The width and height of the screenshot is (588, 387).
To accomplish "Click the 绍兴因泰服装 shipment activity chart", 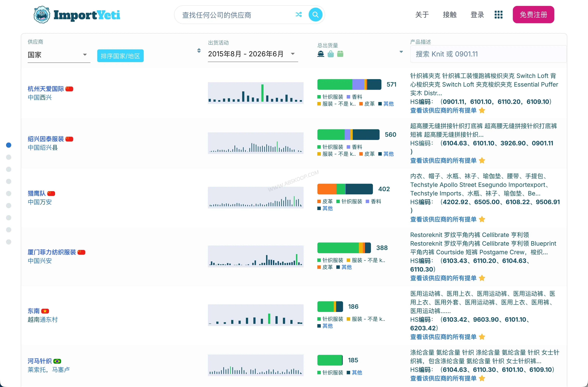I will click(255, 143).
